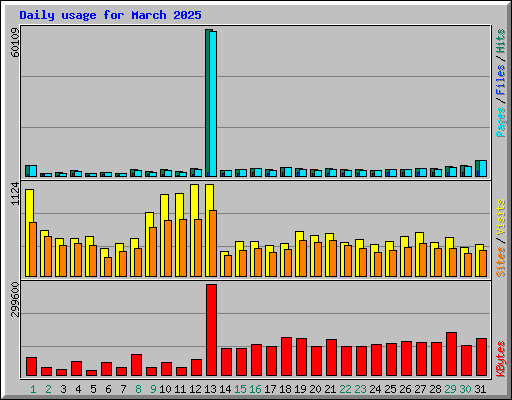The image size is (512, 400).
Task: Click the red KBytes bar for day 18
Action: (x=286, y=357)
